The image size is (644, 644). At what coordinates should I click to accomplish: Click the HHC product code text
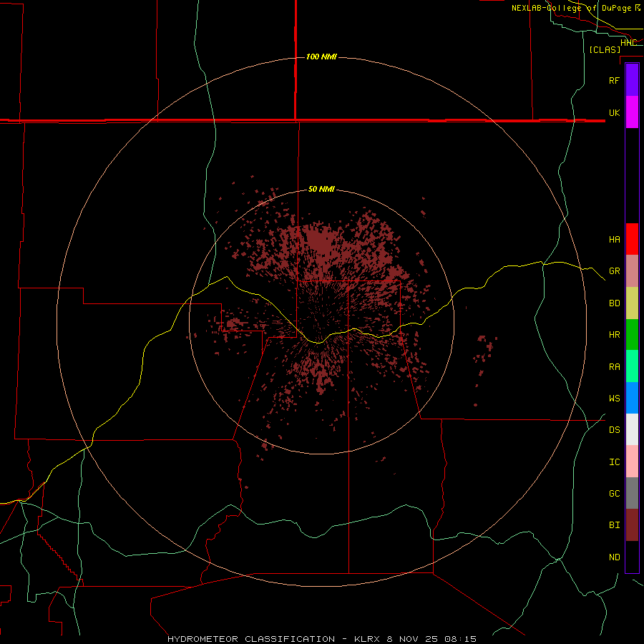628,43
